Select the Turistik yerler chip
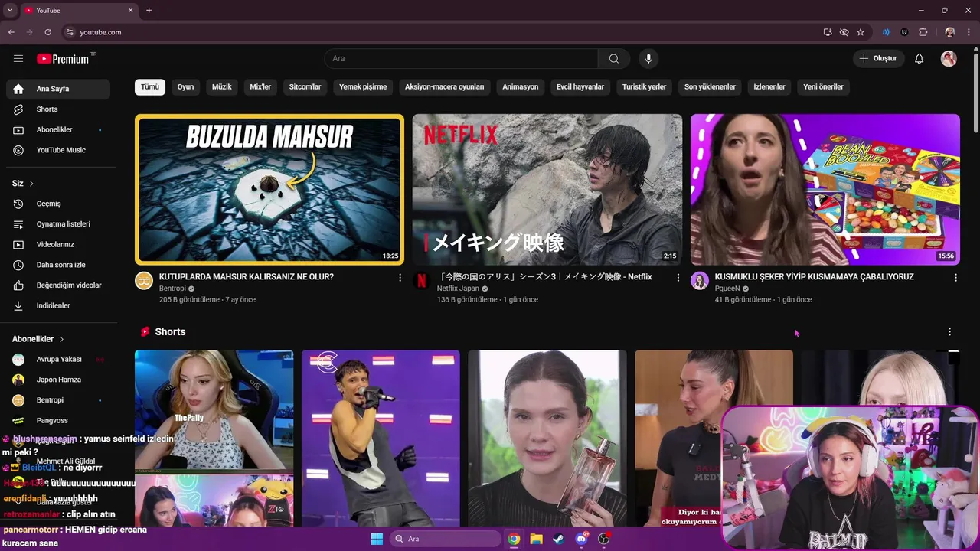This screenshot has height=551, width=980. point(644,86)
